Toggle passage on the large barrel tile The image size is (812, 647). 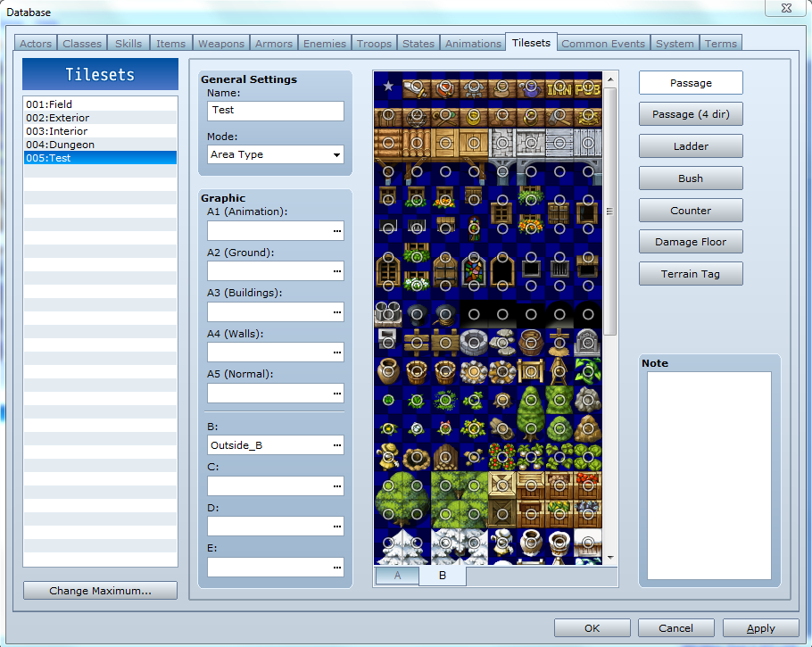pyautogui.click(x=532, y=343)
